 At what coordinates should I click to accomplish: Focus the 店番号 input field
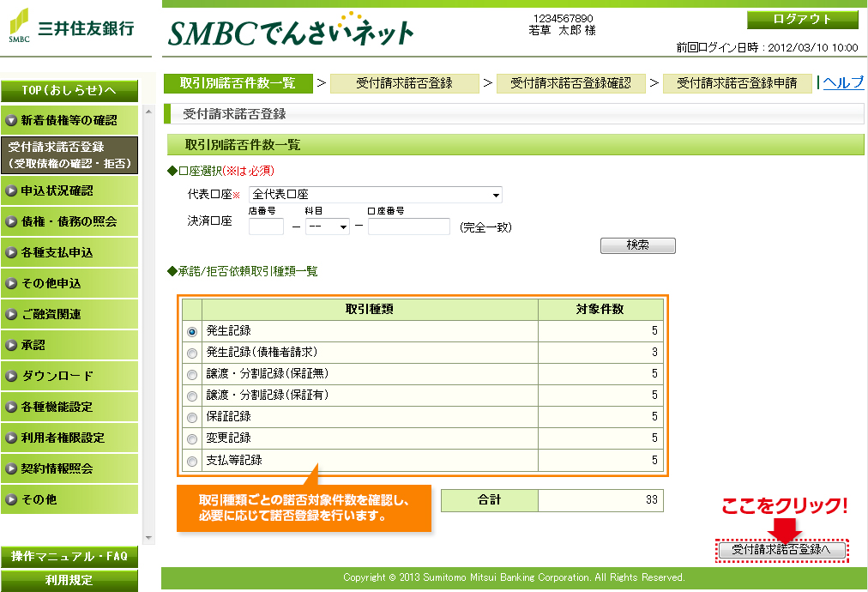pos(266,227)
